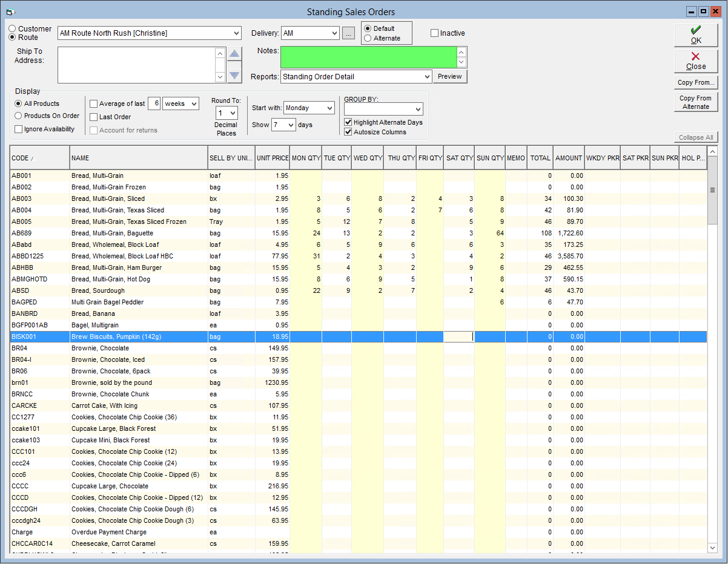Click the ellipsis button next to Delivery

click(x=348, y=33)
